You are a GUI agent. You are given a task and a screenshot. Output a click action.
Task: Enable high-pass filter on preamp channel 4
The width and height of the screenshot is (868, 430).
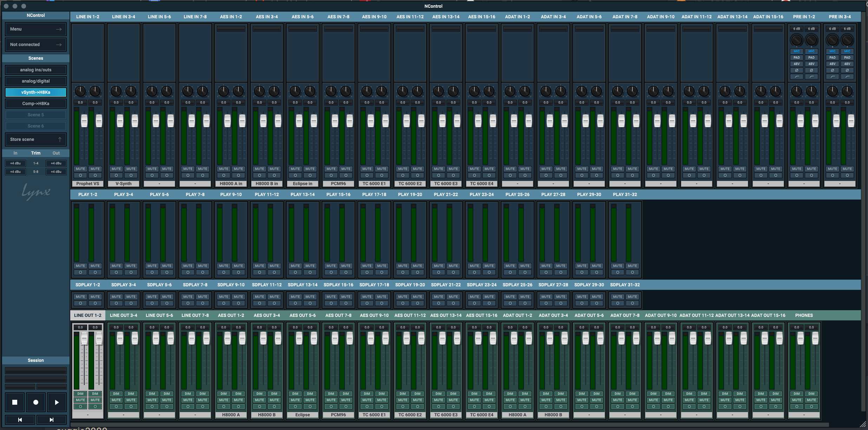coord(847,77)
